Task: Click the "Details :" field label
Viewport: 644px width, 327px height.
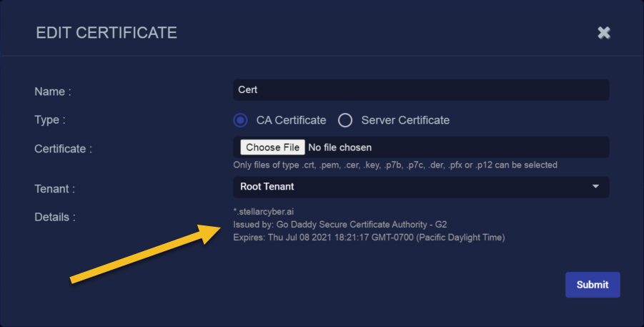Action: click(x=54, y=216)
